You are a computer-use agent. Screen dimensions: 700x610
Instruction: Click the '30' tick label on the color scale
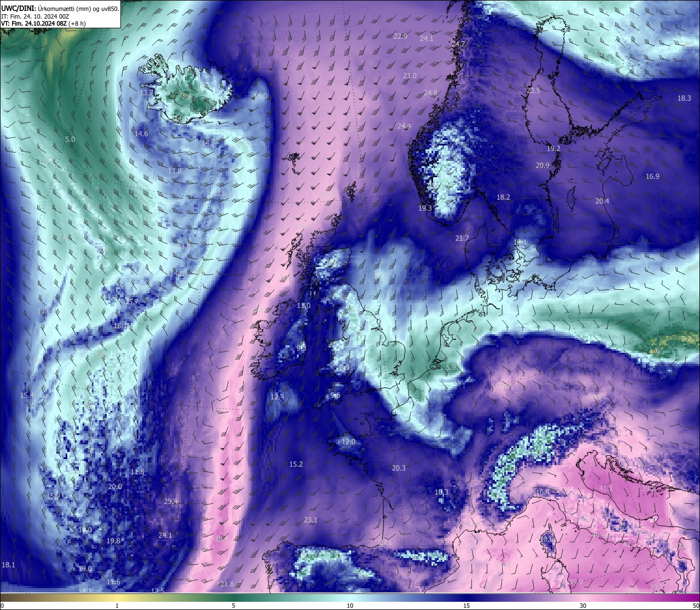(x=583, y=606)
